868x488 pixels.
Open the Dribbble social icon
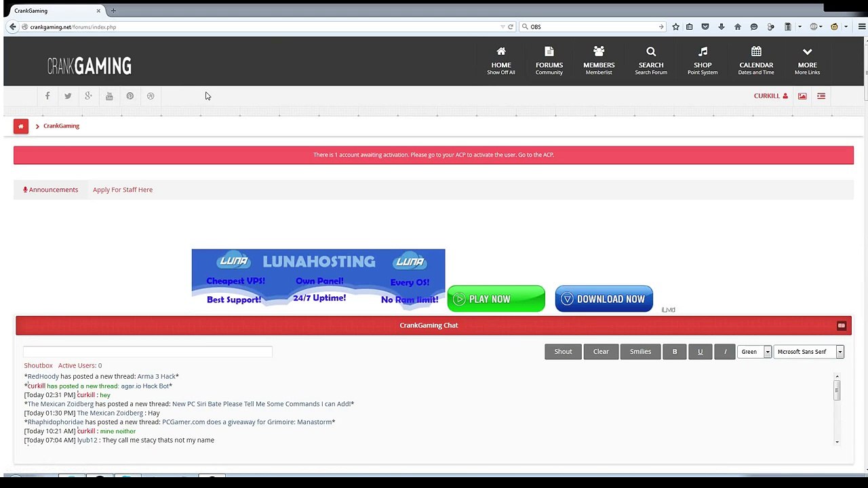[151, 96]
